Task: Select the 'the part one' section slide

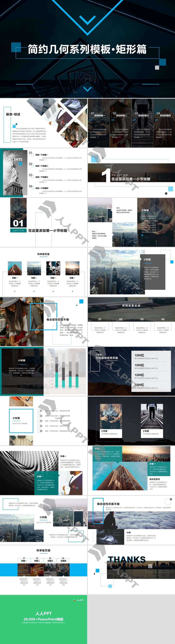Action: [131, 172]
